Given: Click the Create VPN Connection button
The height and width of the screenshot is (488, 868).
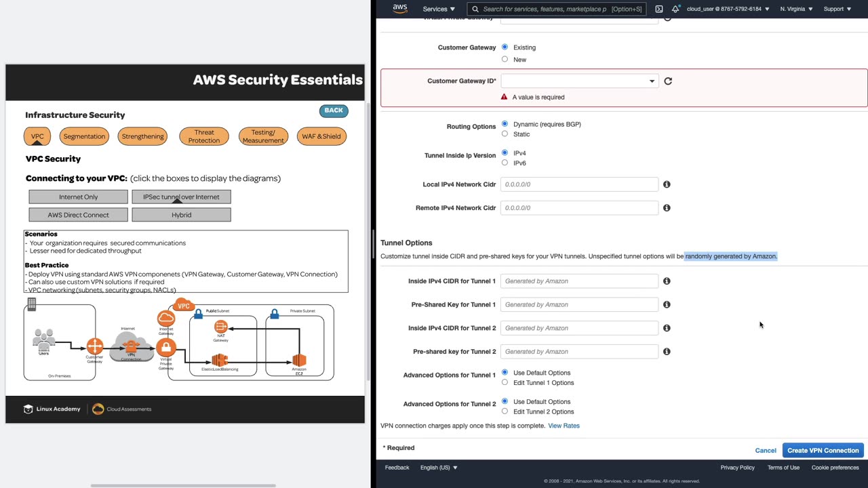Looking at the screenshot, I should click(x=823, y=451).
